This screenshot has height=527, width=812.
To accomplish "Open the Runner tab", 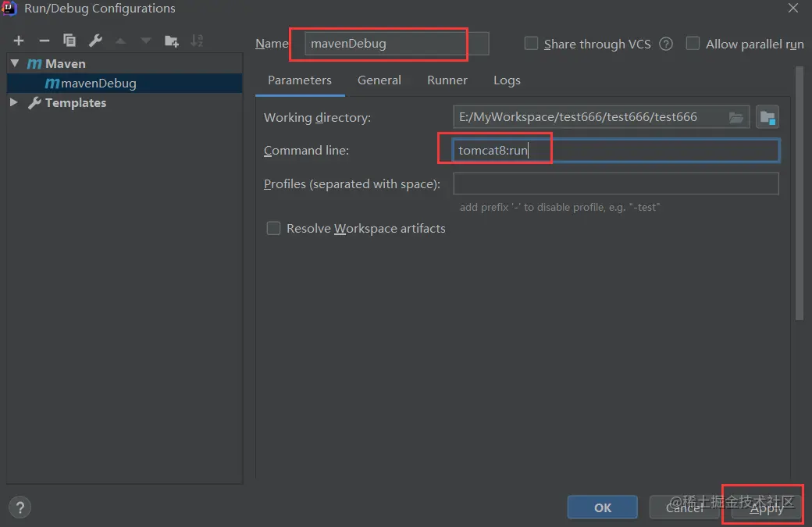I will coord(447,80).
